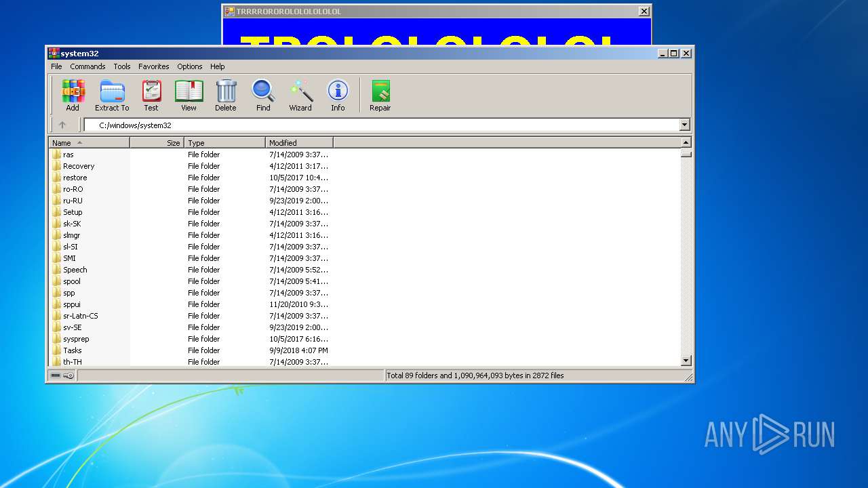Click the ras folder icon
The width and height of the screenshot is (868, 488).
point(57,155)
